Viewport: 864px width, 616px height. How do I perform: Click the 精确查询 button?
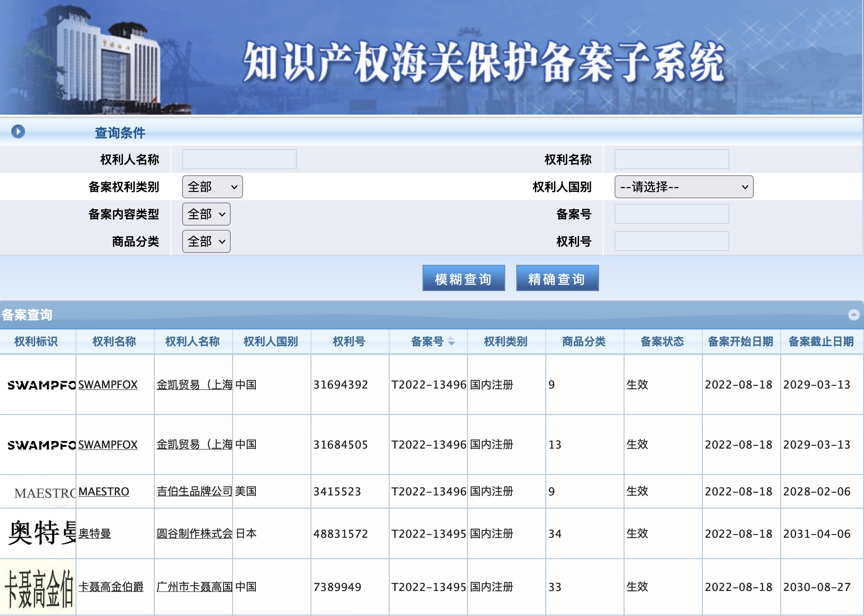click(557, 278)
